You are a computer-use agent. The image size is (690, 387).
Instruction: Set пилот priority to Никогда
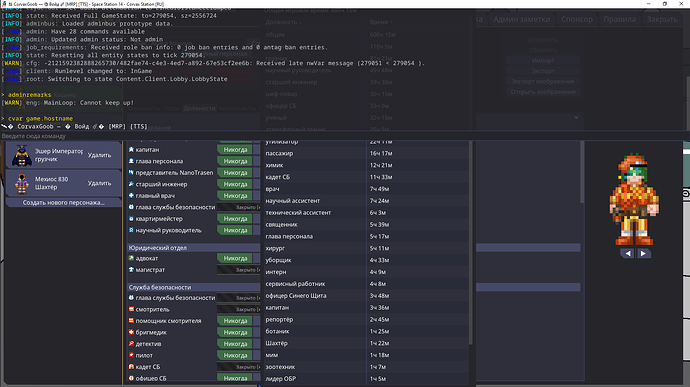click(x=235, y=355)
